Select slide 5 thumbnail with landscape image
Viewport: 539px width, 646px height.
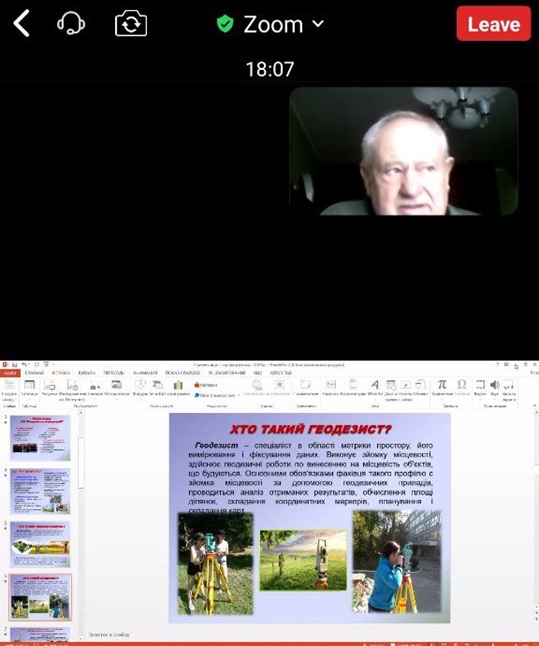pyautogui.click(x=40, y=544)
